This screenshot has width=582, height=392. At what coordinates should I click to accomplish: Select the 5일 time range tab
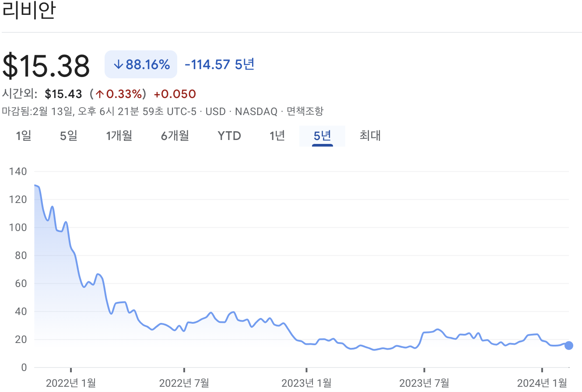[x=68, y=136]
